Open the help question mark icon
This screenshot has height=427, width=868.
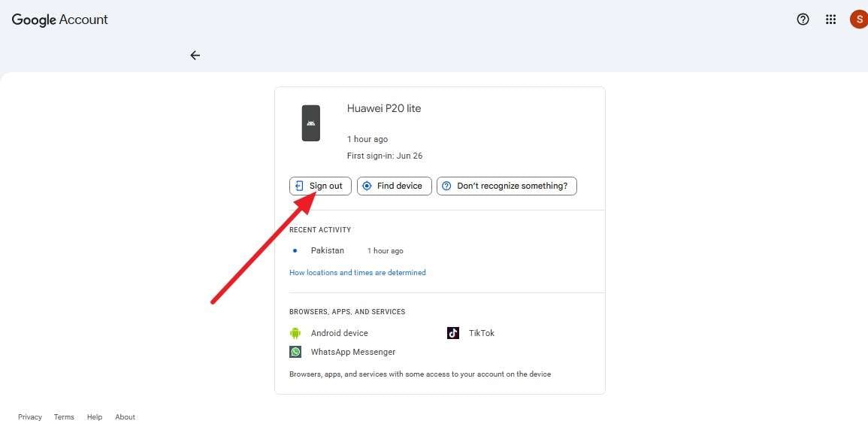(803, 20)
